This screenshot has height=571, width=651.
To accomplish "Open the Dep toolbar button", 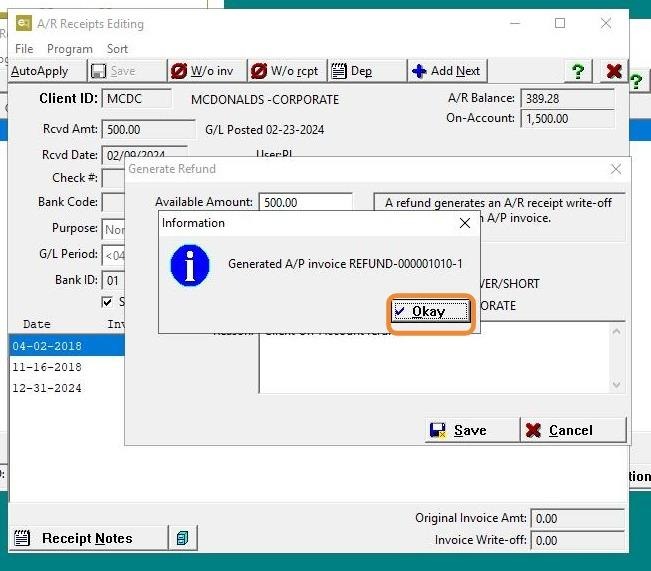I will point(367,71).
